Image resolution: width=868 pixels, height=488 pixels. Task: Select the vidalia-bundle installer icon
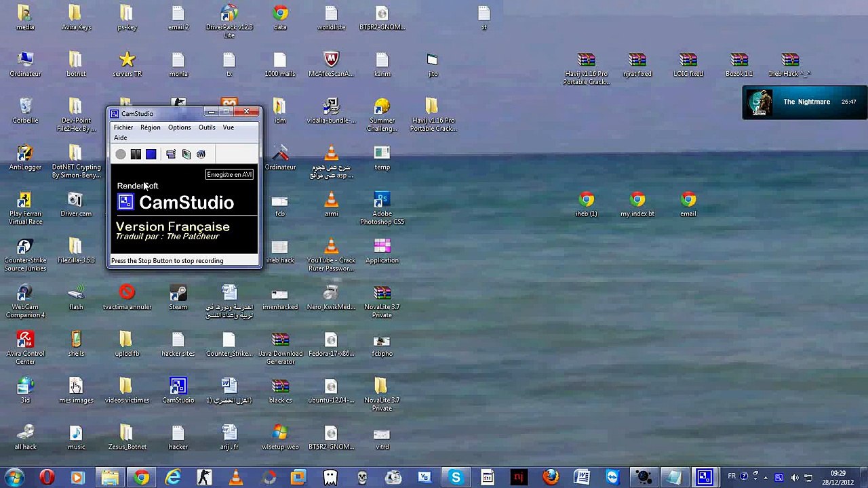point(331,111)
